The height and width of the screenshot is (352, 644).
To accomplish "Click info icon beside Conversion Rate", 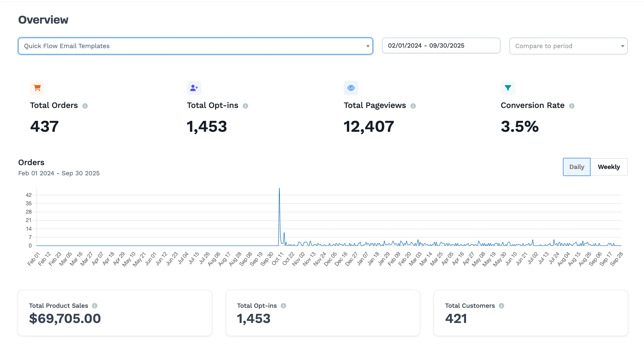I will tap(572, 106).
